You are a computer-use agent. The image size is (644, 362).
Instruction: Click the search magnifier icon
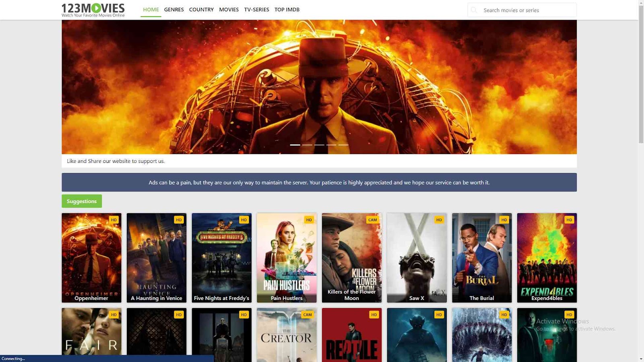[x=474, y=10]
